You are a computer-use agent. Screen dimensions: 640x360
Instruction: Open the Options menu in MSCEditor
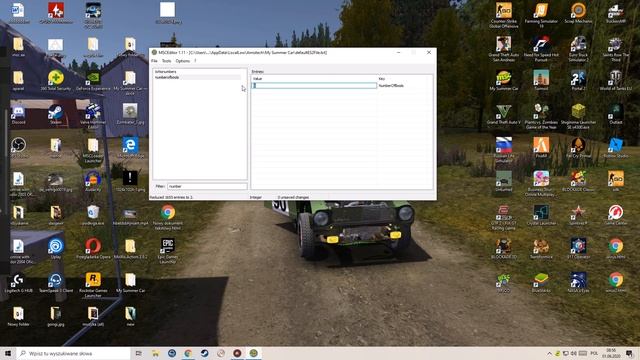[182, 61]
